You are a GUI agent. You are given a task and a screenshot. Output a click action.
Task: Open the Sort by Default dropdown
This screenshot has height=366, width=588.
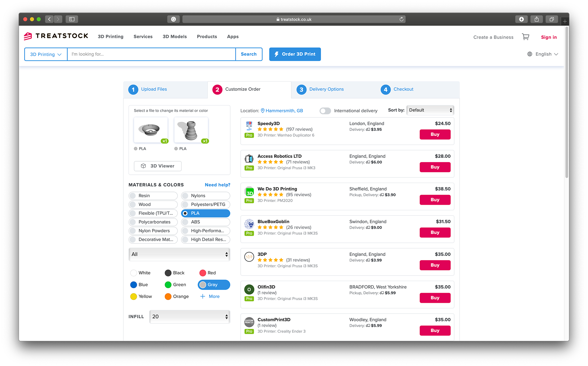point(430,110)
